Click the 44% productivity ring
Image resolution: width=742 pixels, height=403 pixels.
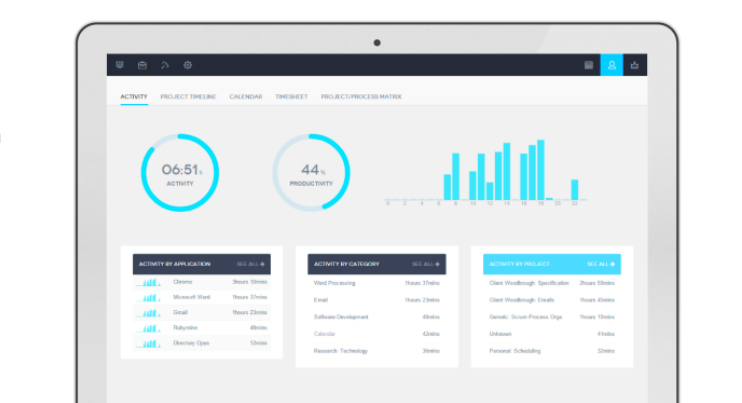(312, 172)
